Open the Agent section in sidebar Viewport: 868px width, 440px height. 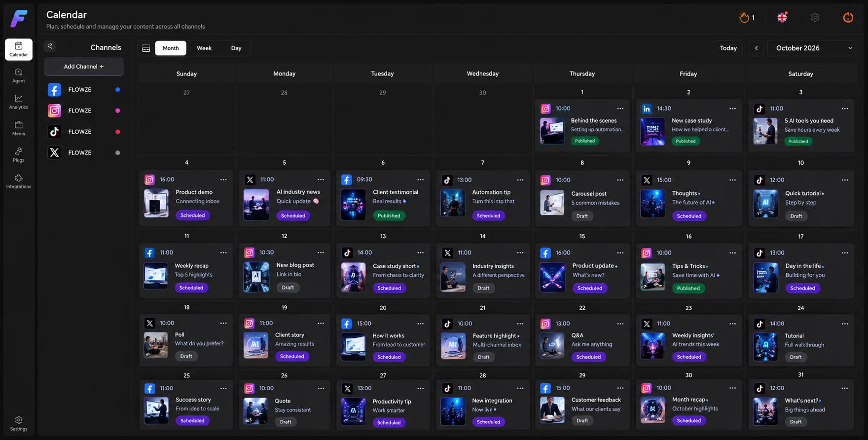coord(19,75)
